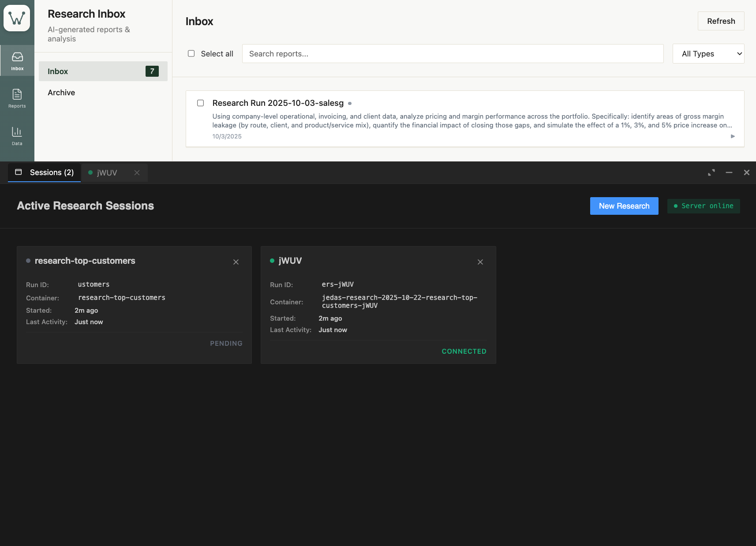Close the jWUV tab
Viewport: 756px width, 546px height.
click(x=137, y=172)
